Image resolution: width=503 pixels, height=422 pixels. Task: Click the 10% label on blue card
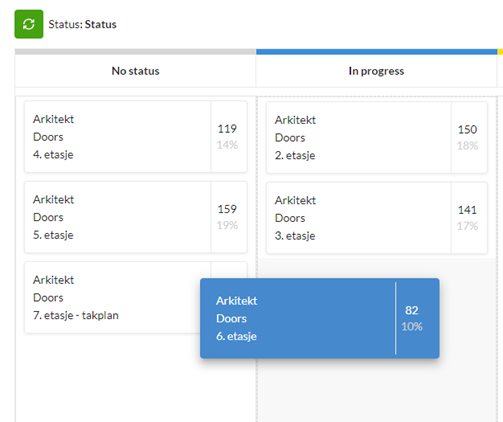[x=412, y=326]
